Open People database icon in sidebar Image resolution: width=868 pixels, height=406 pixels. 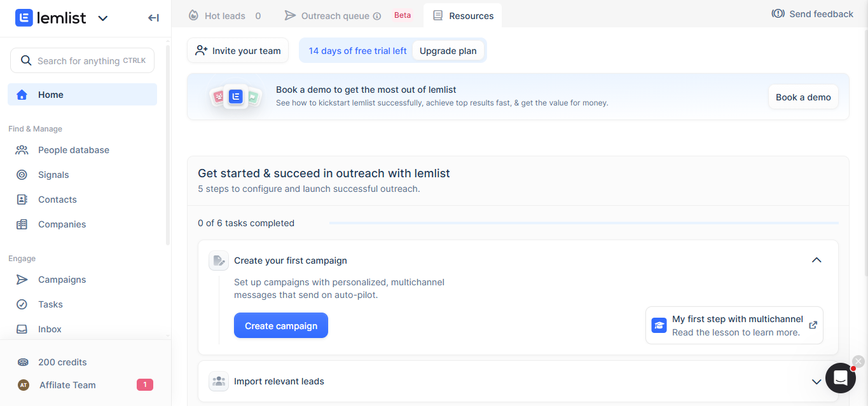(x=22, y=150)
